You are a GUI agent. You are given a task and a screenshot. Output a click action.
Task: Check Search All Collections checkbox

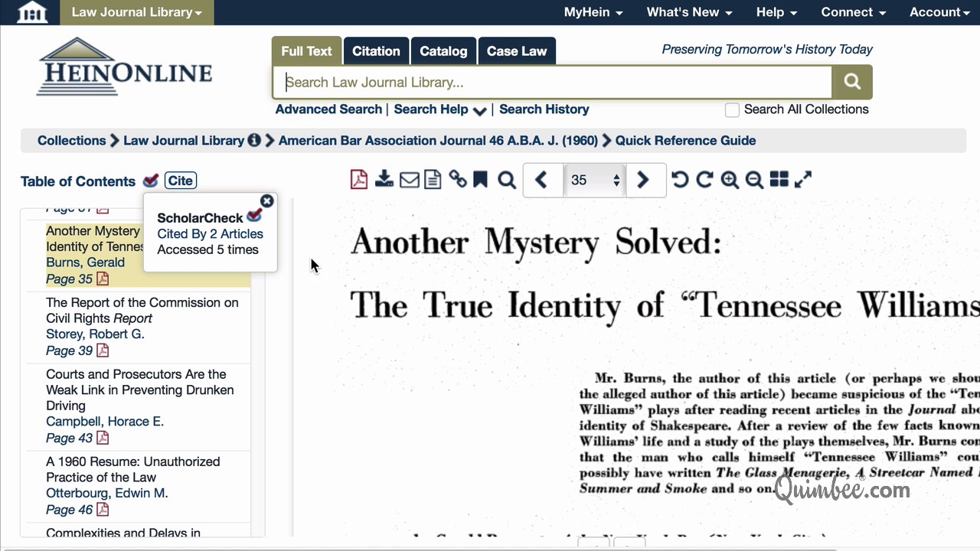pyautogui.click(x=732, y=109)
